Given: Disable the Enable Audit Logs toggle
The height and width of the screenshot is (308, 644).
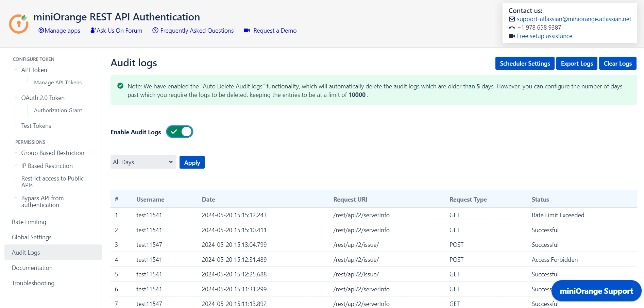Looking at the screenshot, I should click(x=180, y=132).
